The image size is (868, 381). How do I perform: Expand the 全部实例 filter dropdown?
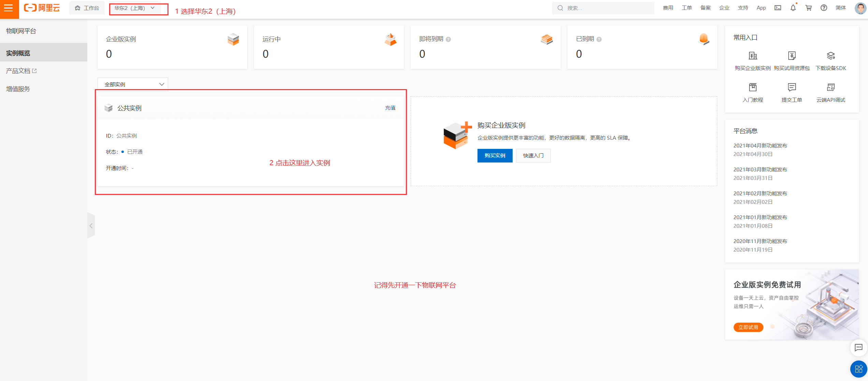click(x=133, y=84)
